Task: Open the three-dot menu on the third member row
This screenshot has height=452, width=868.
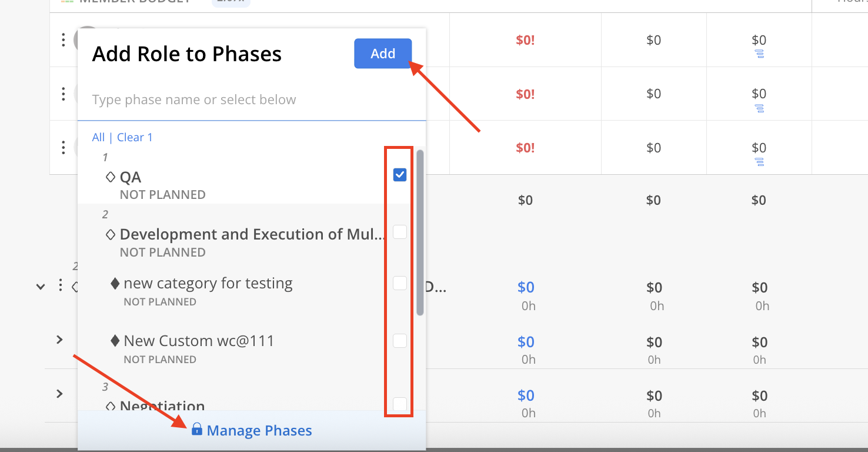Action: click(x=64, y=148)
